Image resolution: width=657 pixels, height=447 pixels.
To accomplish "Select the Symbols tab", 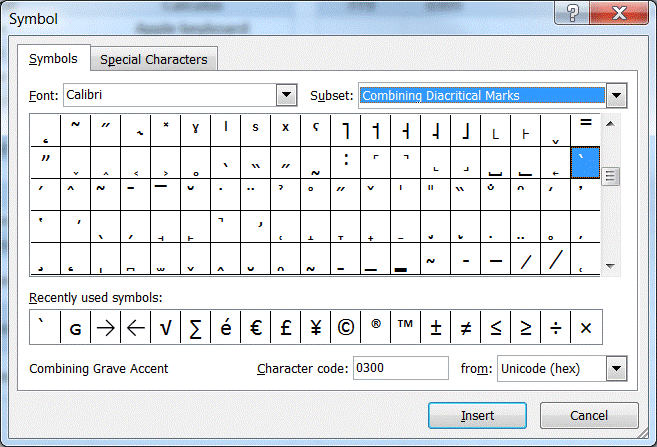I will tap(59, 59).
